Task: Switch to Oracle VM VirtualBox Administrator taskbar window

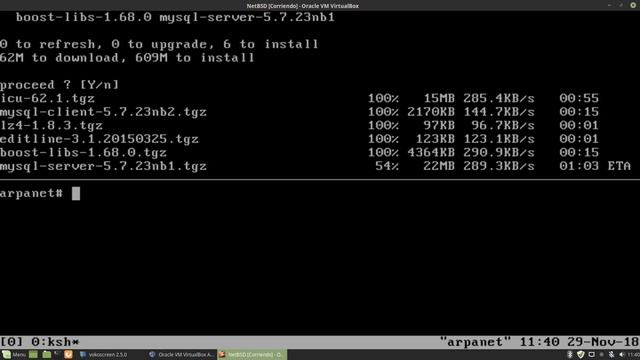Action: 181,355
